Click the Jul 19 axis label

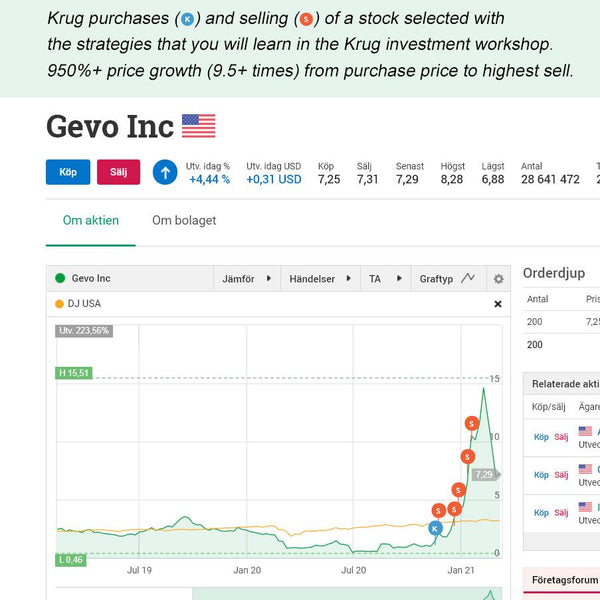tap(139, 570)
